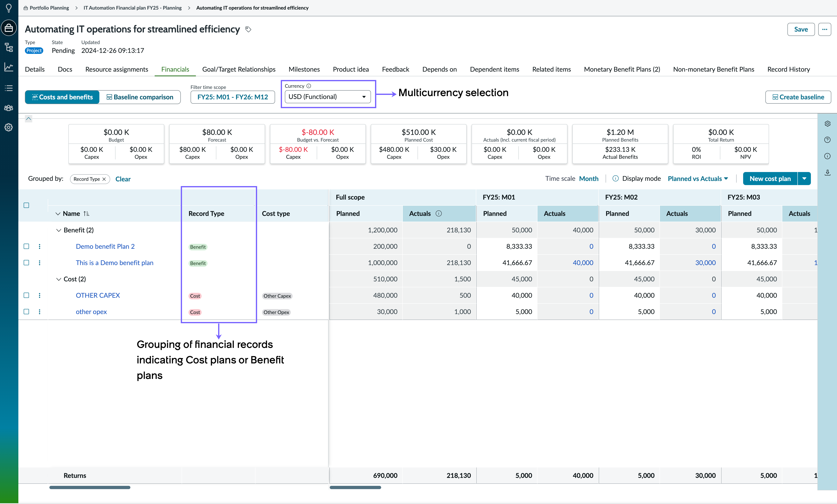Open the teams people icon in sidebar
This screenshot has width=837, height=504.
pos(9,108)
